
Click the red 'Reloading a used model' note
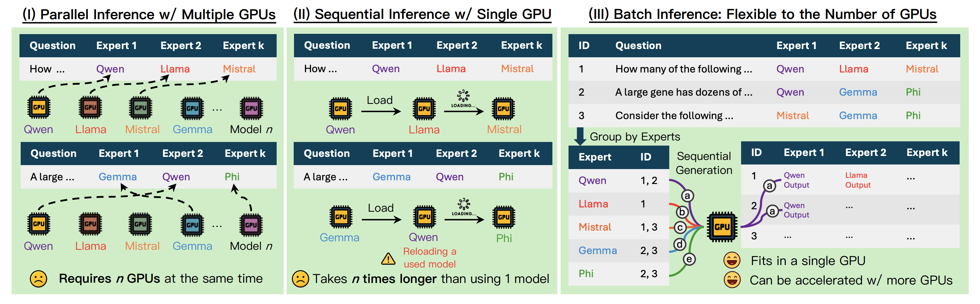429,257
